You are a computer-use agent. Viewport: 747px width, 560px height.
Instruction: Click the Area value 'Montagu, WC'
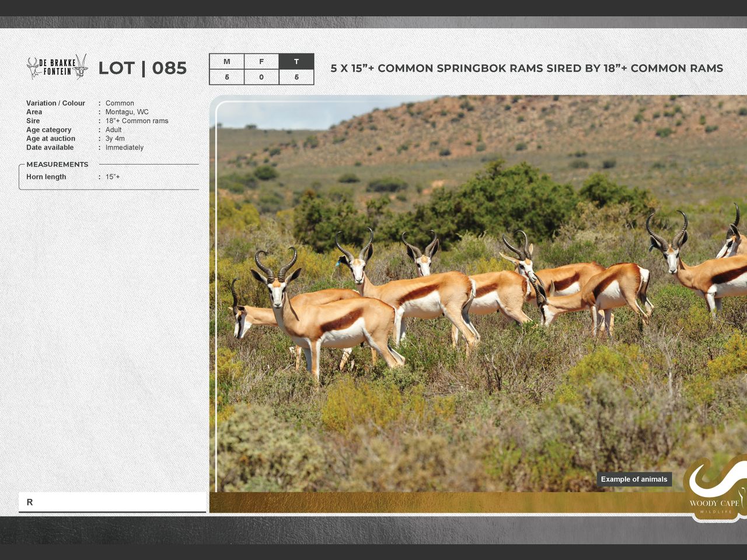(x=127, y=112)
